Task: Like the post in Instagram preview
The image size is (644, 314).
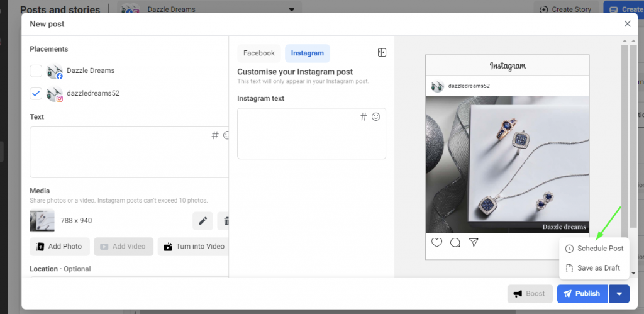Action: [x=436, y=242]
